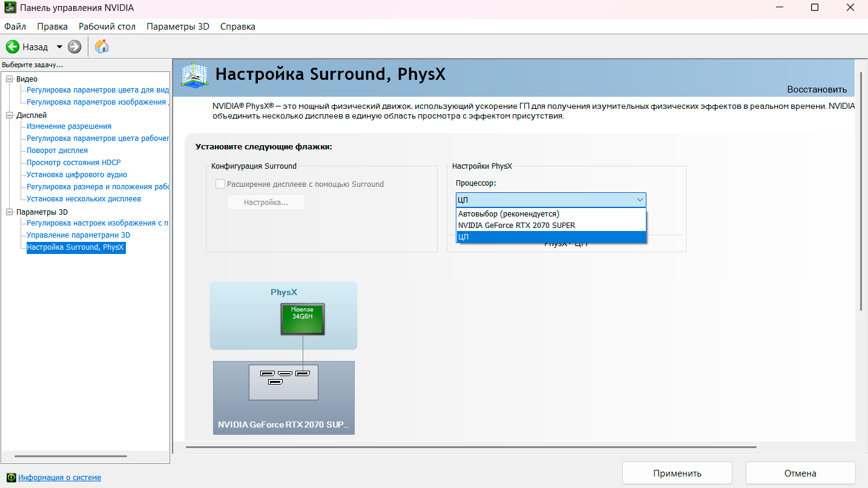
Task: Click the Настройка... button
Action: tap(266, 202)
